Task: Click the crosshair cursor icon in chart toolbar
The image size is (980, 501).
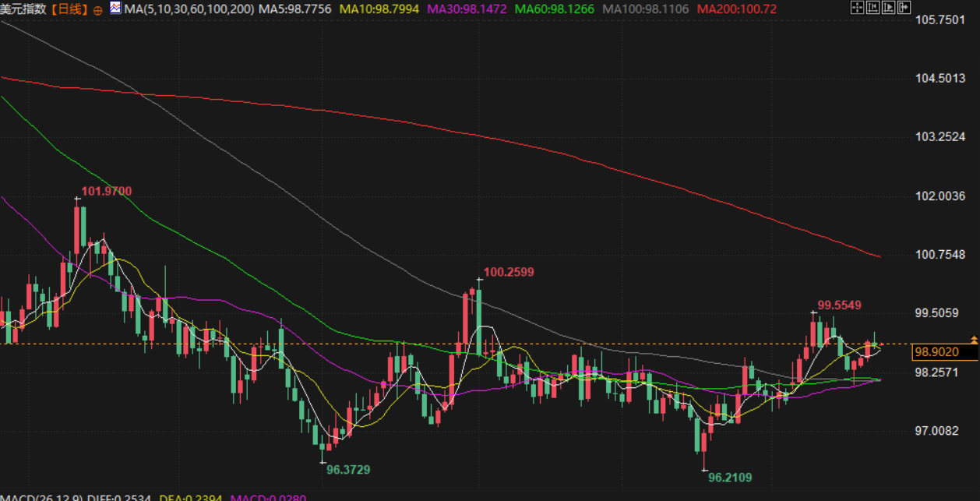Action: click(x=857, y=8)
